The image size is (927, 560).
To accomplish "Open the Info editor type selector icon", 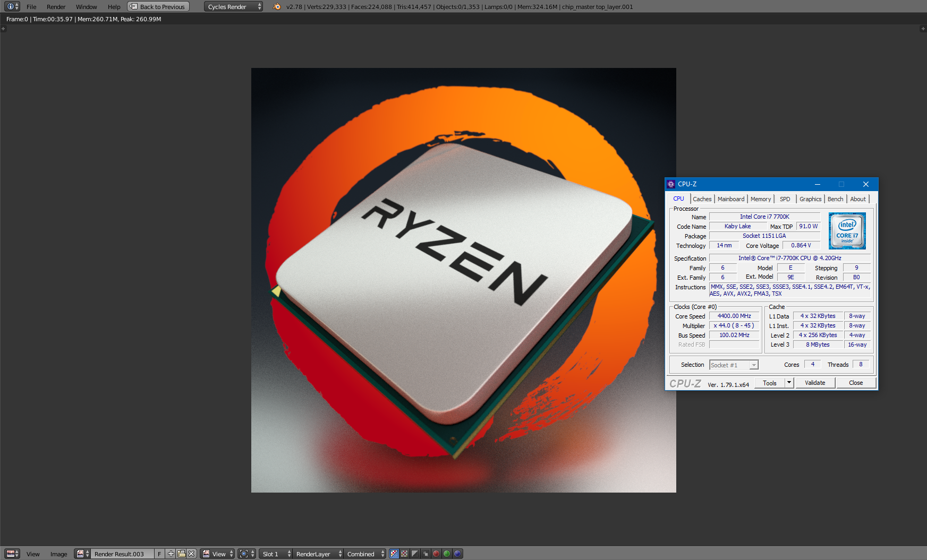I will pyautogui.click(x=13, y=6).
